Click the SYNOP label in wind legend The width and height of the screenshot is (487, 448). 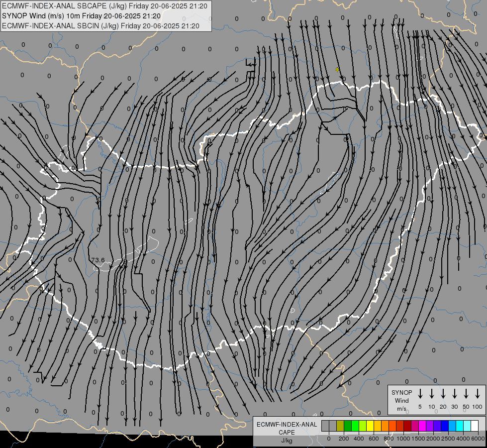click(401, 392)
